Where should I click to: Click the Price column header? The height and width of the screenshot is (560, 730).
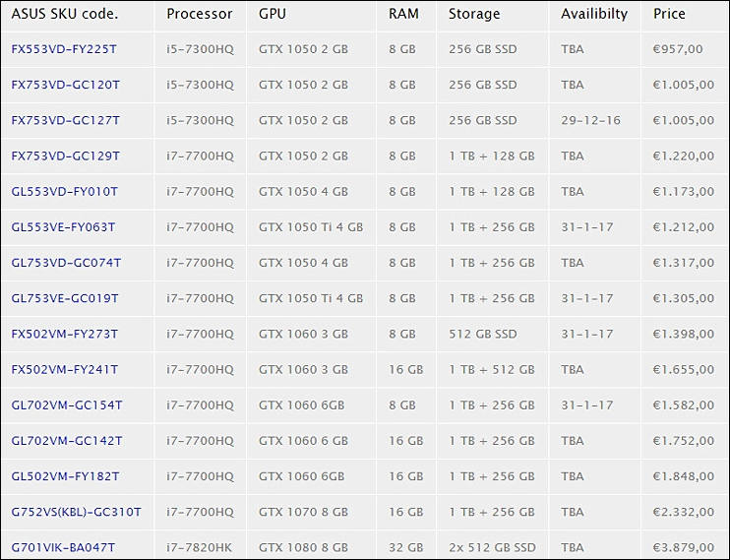(x=669, y=14)
